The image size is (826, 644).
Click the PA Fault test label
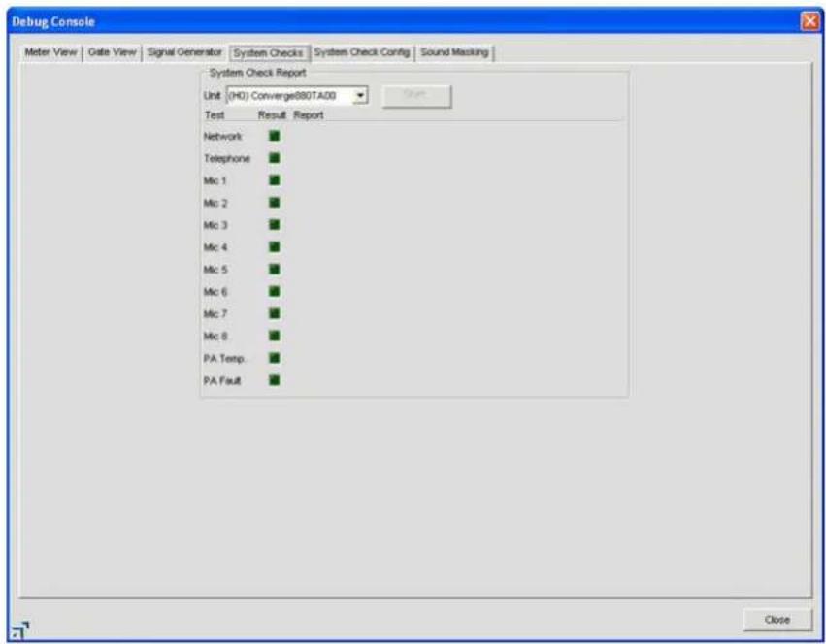222,380
